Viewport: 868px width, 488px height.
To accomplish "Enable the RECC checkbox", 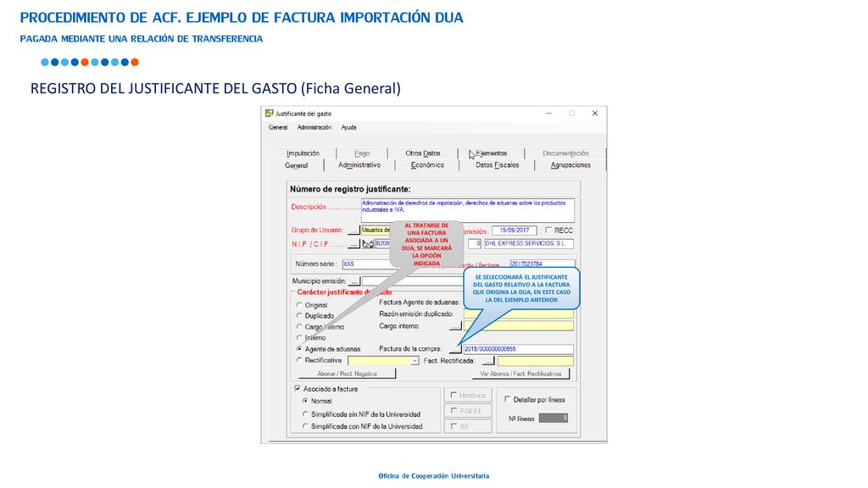I will (x=548, y=230).
